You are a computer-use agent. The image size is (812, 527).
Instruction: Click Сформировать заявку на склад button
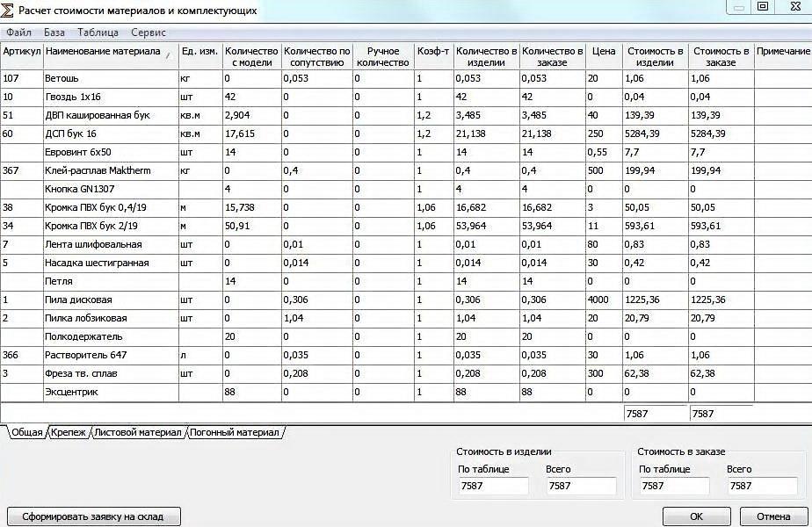coord(94,516)
